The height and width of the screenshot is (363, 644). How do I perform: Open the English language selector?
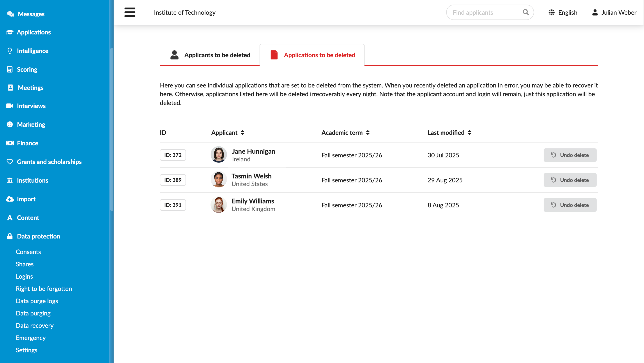[563, 12]
